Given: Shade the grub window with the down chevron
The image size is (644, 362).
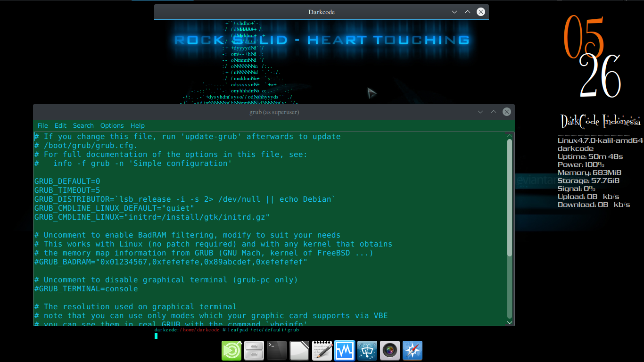Looking at the screenshot, I should click(480, 112).
